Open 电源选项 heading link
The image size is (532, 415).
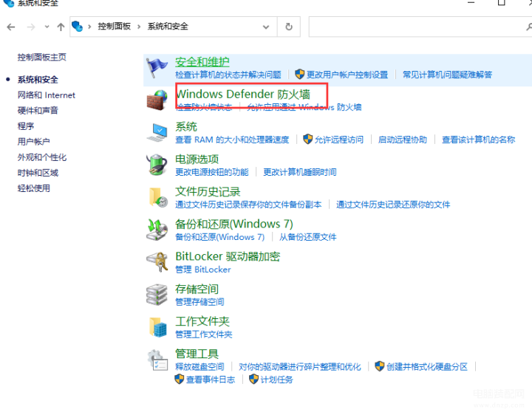[197, 160]
